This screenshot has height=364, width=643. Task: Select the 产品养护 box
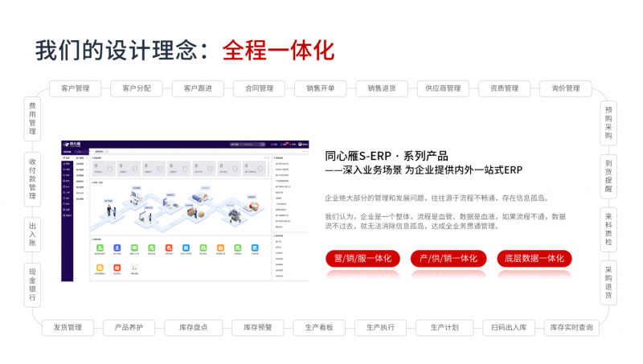[x=129, y=328]
